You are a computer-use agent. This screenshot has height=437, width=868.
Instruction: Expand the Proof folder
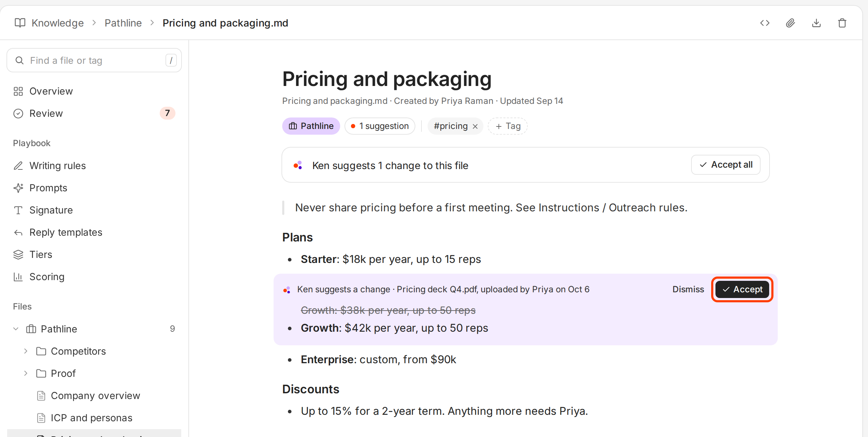pyautogui.click(x=26, y=373)
